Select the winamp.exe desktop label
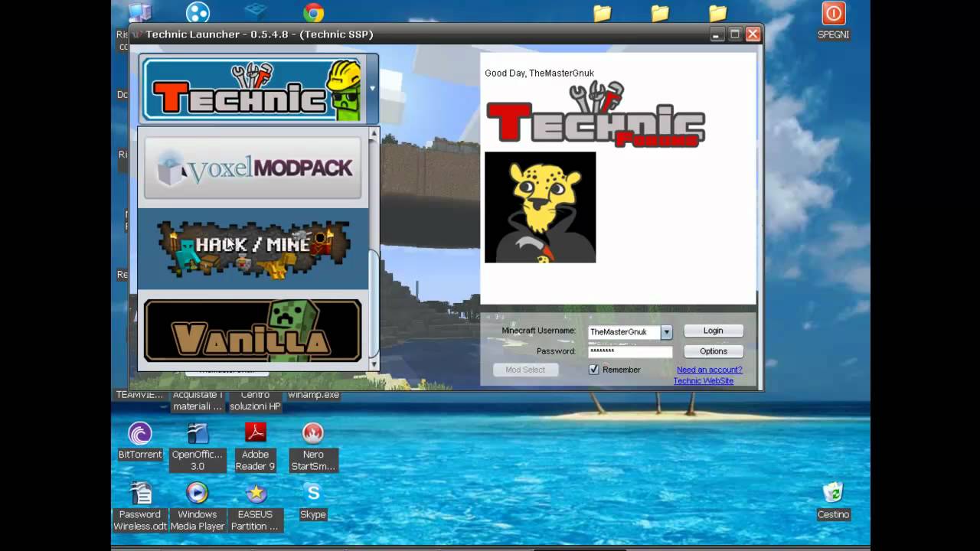Viewport: 980px width, 551px height. [x=313, y=395]
